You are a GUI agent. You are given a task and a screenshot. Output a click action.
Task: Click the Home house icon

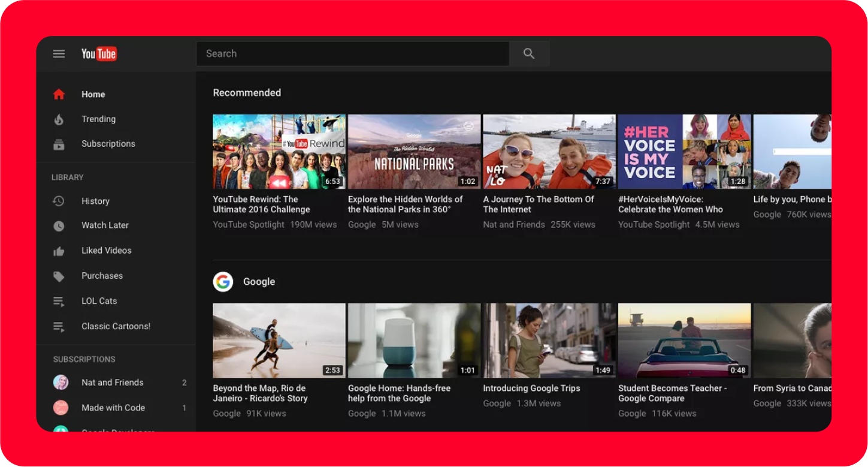59,94
